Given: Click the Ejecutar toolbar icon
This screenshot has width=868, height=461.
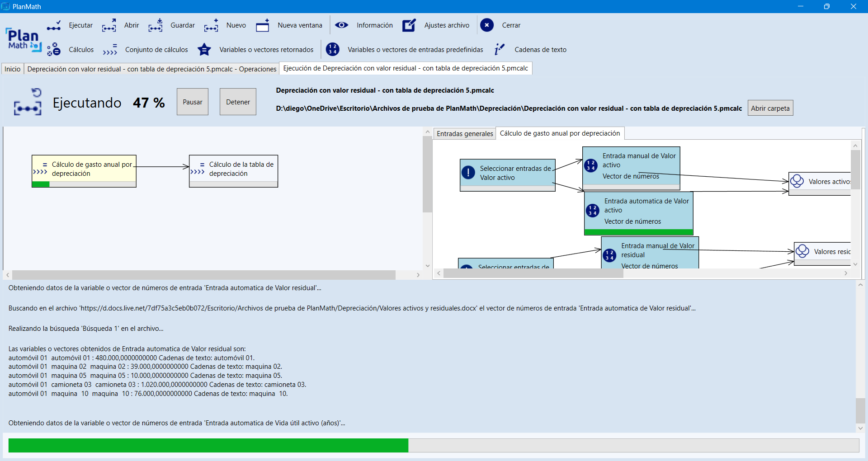Looking at the screenshot, I should pos(54,26).
